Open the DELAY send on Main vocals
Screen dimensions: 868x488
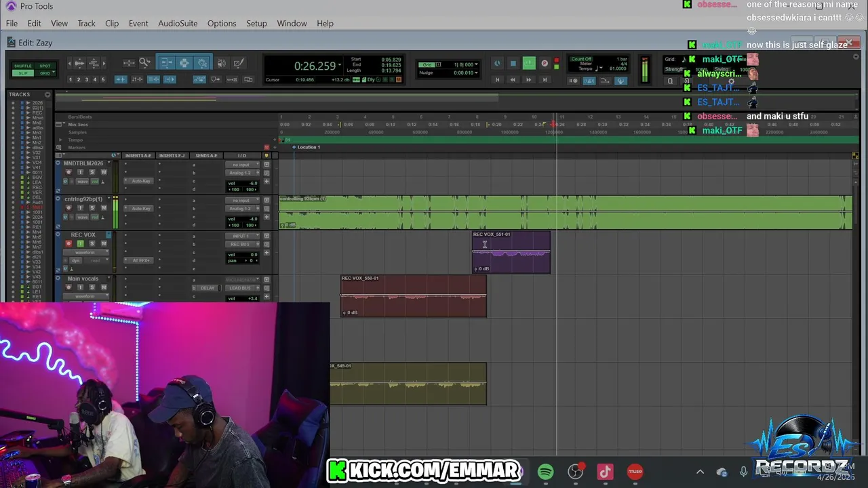pos(207,288)
